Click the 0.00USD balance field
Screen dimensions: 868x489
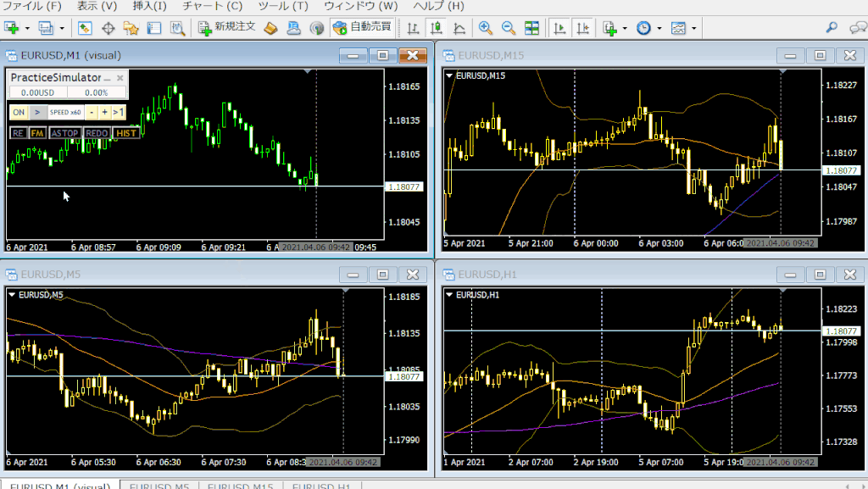click(x=37, y=92)
